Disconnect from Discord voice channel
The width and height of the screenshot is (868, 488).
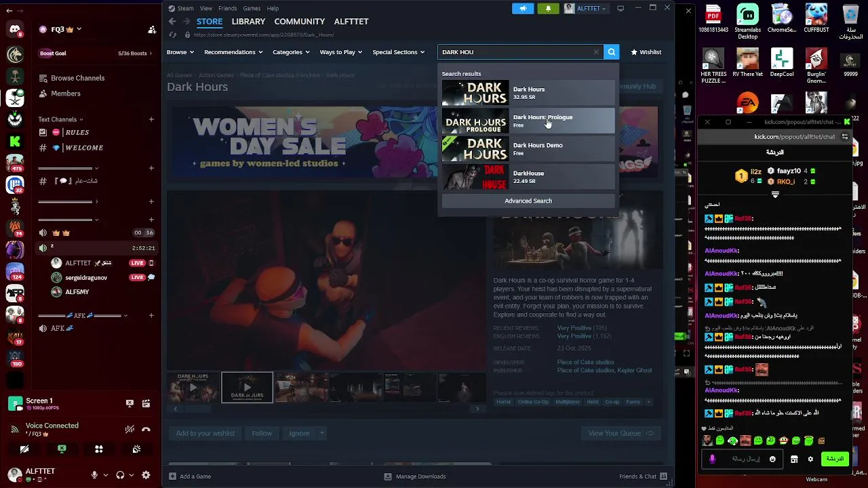[x=146, y=429]
